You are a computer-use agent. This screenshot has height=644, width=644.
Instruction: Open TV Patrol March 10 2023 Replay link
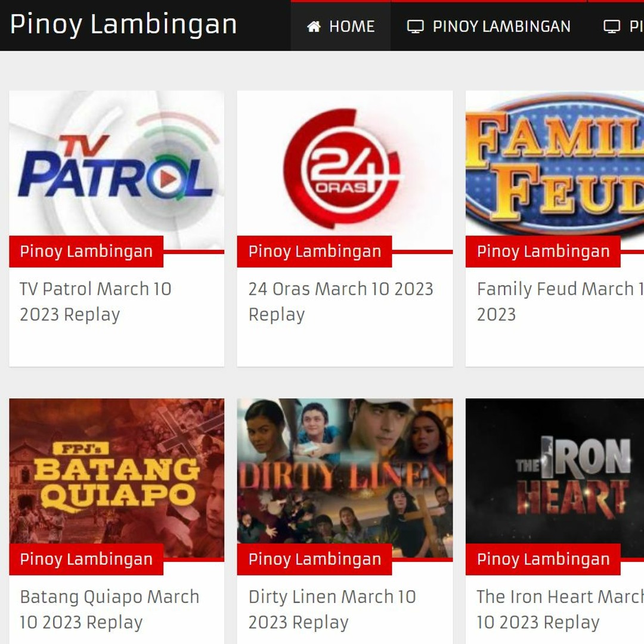pos(95,302)
